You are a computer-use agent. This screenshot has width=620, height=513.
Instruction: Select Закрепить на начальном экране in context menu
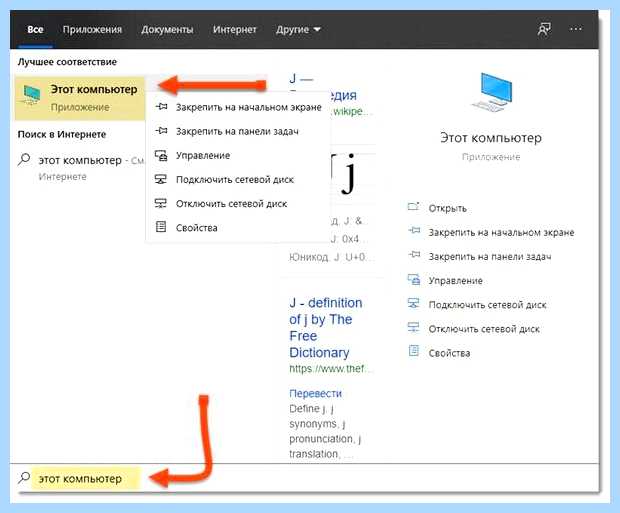(x=238, y=107)
